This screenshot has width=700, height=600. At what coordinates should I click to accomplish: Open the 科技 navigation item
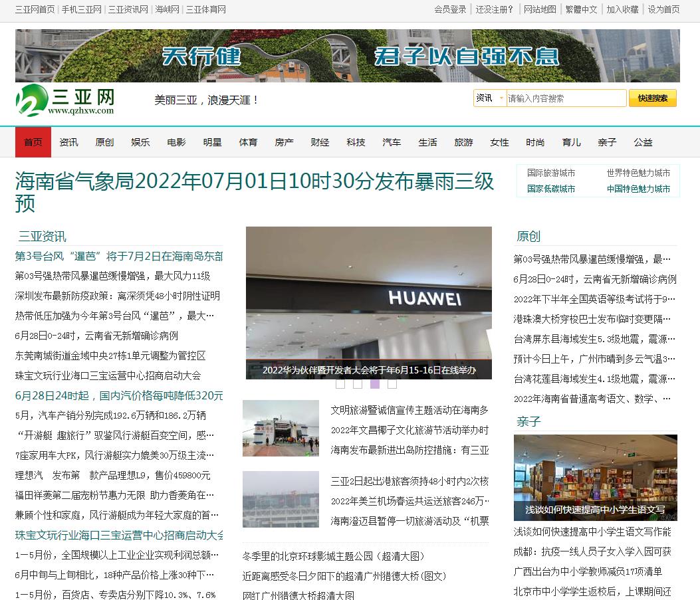[356, 142]
